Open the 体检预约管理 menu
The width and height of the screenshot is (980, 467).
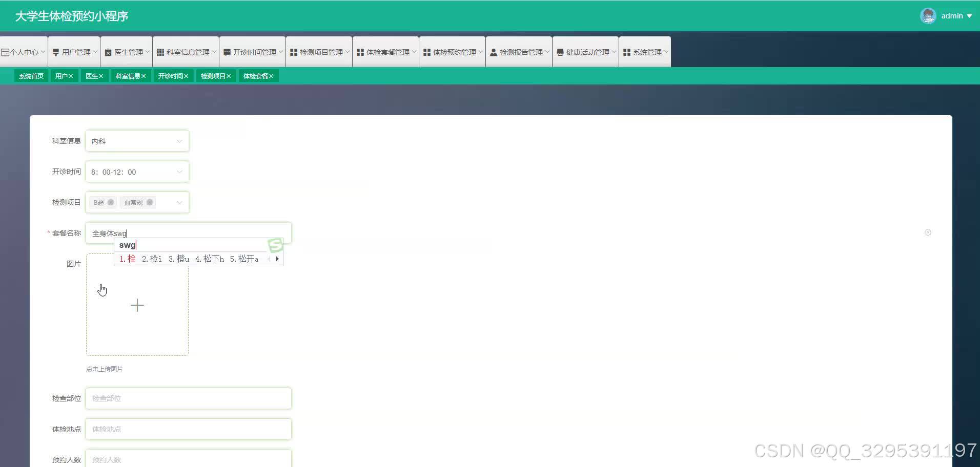[x=453, y=52]
